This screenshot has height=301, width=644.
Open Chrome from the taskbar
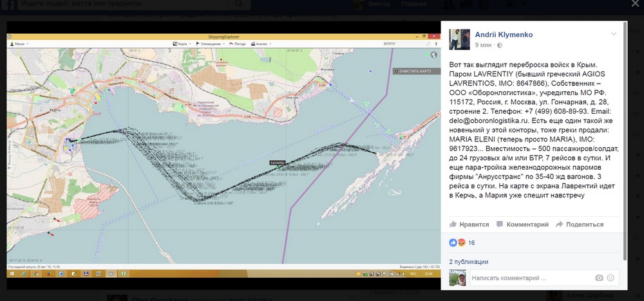tap(37, 273)
